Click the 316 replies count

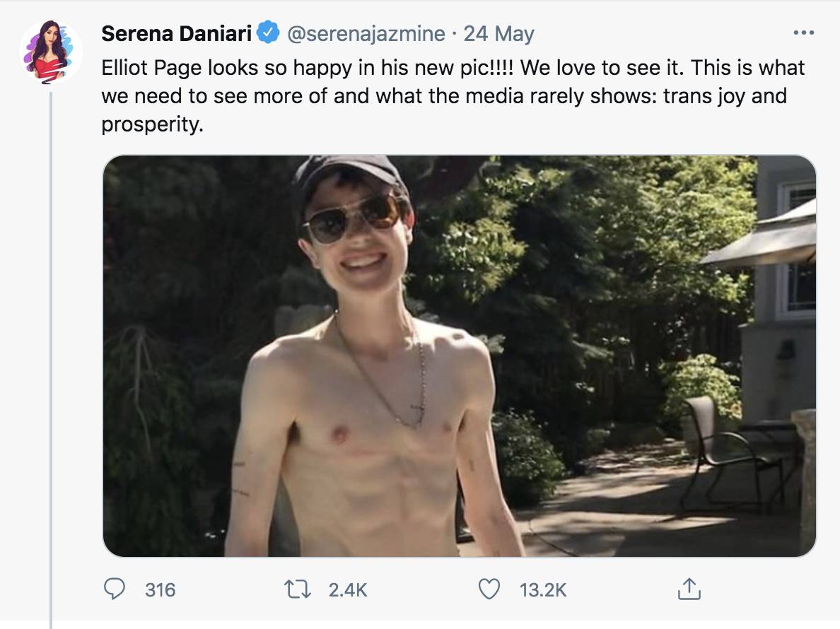pos(161,590)
